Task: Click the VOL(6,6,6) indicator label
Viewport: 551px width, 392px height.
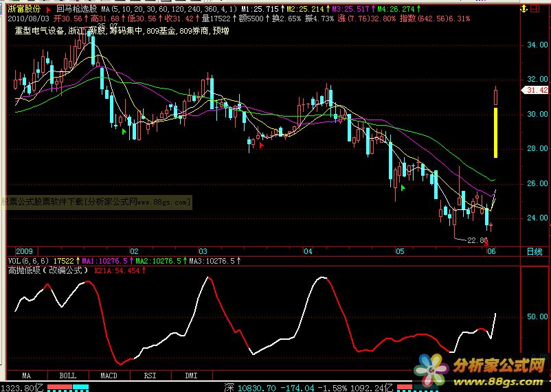Action: tap(28, 261)
